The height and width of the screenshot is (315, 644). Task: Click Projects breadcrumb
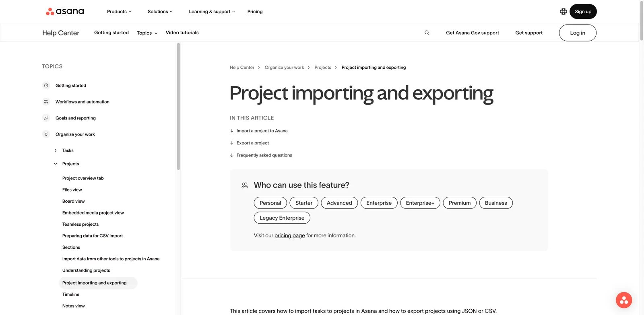[323, 68]
